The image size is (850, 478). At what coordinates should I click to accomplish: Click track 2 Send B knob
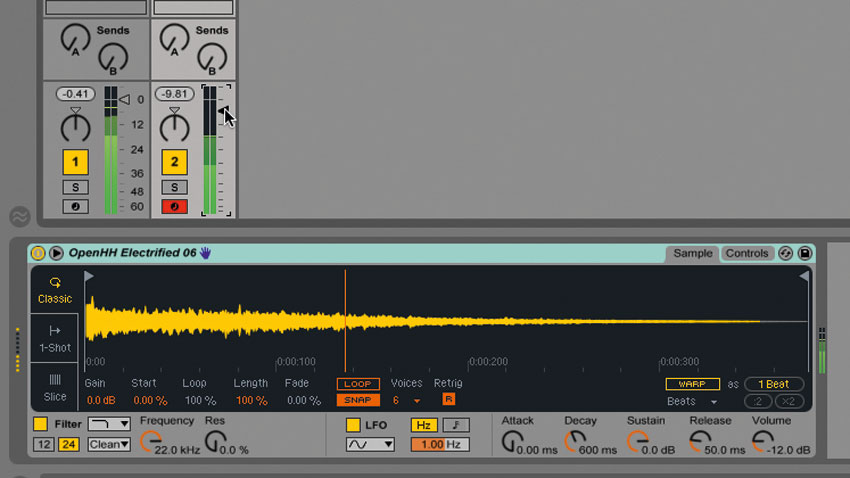pos(212,59)
